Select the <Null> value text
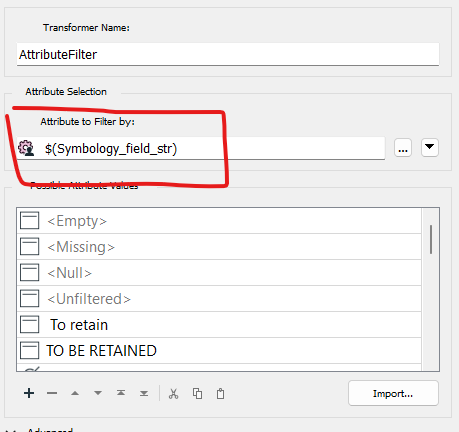The width and height of the screenshot is (459, 432). (x=69, y=273)
